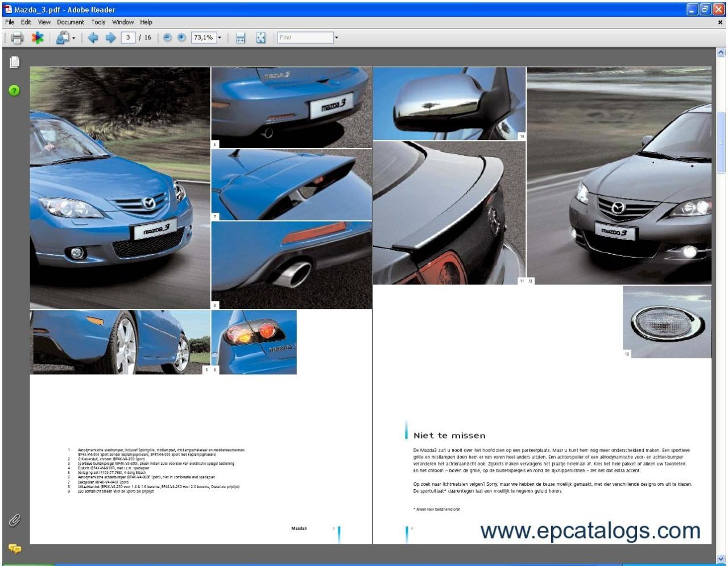Click the Fit Page icon

(260, 38)
